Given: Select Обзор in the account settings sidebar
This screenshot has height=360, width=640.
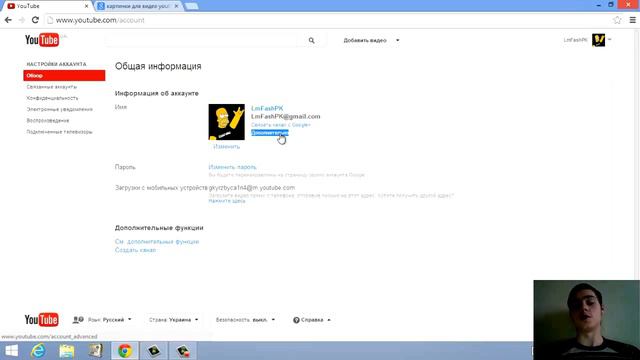Looking at the screenshot, I should coord(64,76).
